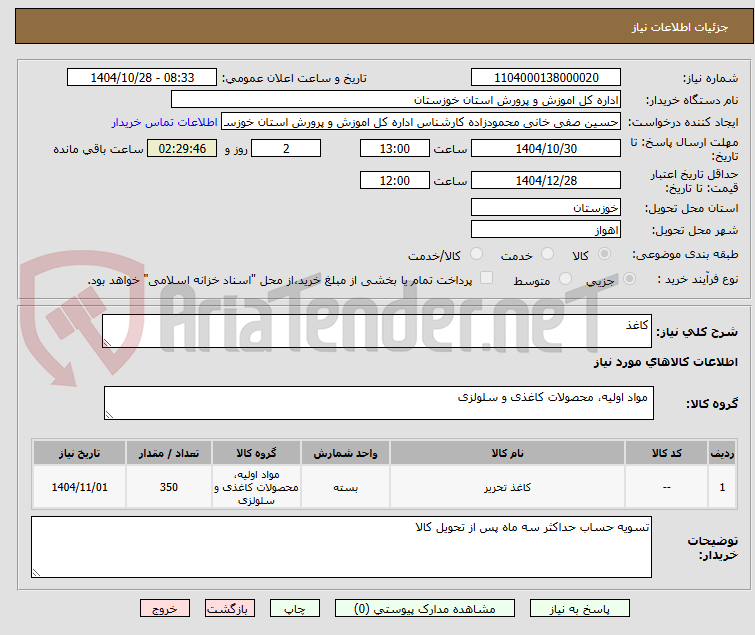Click the شماره نیاز field 1104000138000020
The image size is (755, 635).
(x=546, y=78)
